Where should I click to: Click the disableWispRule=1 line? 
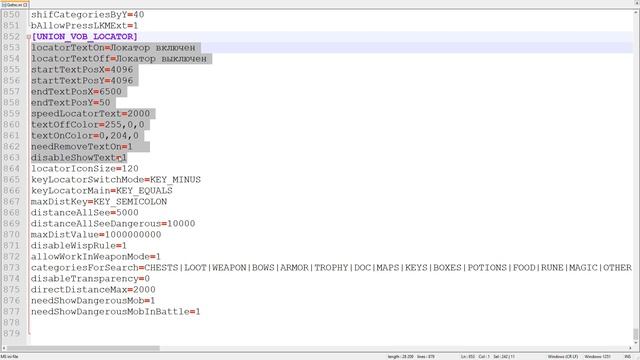pos(79,246)
